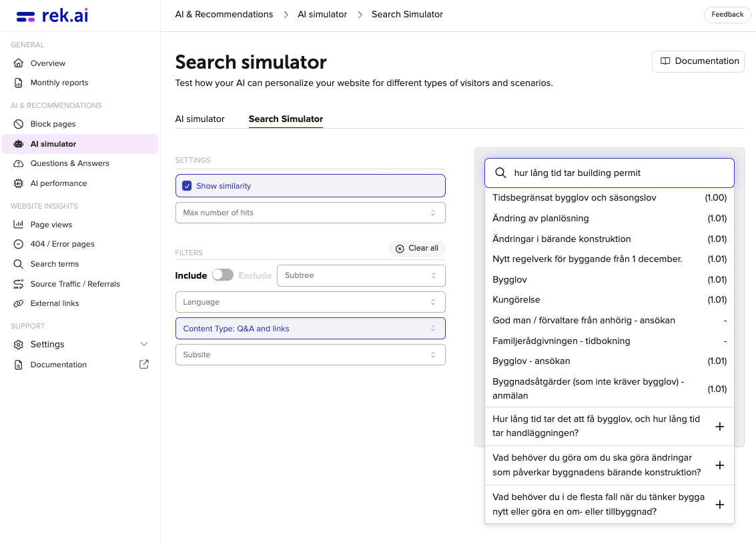This screenshot has width=756, height=542.
Task: Open External links chain icon
Action: coord(19,303)
